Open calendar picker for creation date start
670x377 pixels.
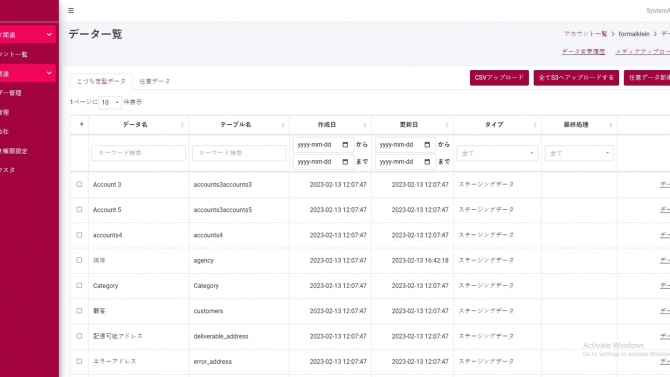pos(345,145)
